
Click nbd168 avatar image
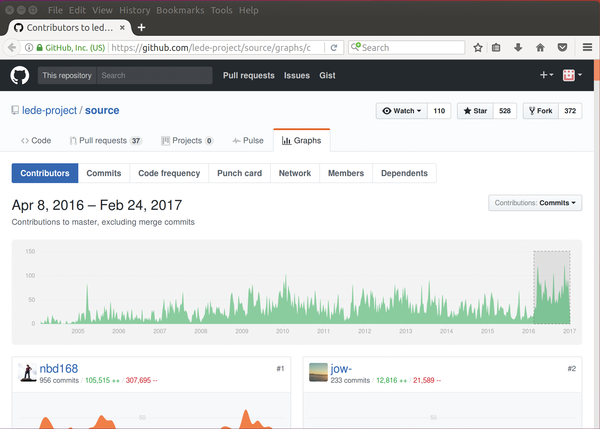point(28,372)
